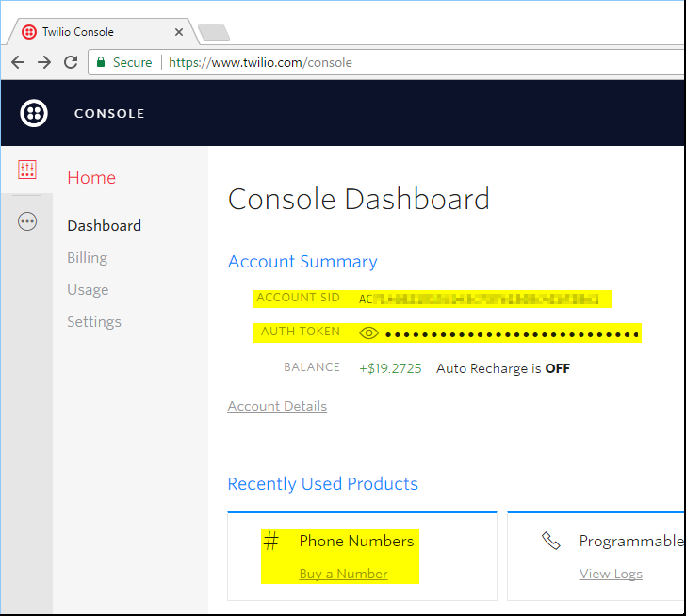Open the Account Details link
This screenshot has width=686, height=616.
[x=277, y=406]
